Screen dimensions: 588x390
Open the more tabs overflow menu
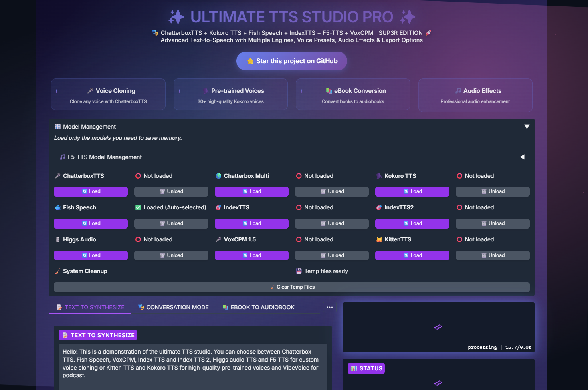click(330, 307)
